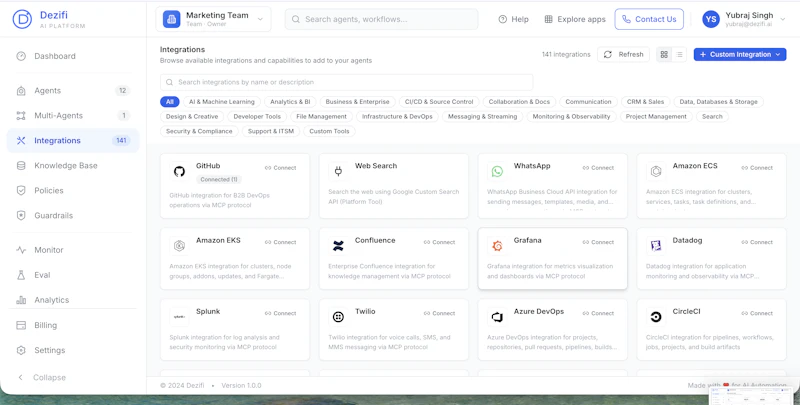Image resolution: width=800 pixels, height=405 pixels.
Task: Open Multi-Agents section
Action: (x=73, y=115)
